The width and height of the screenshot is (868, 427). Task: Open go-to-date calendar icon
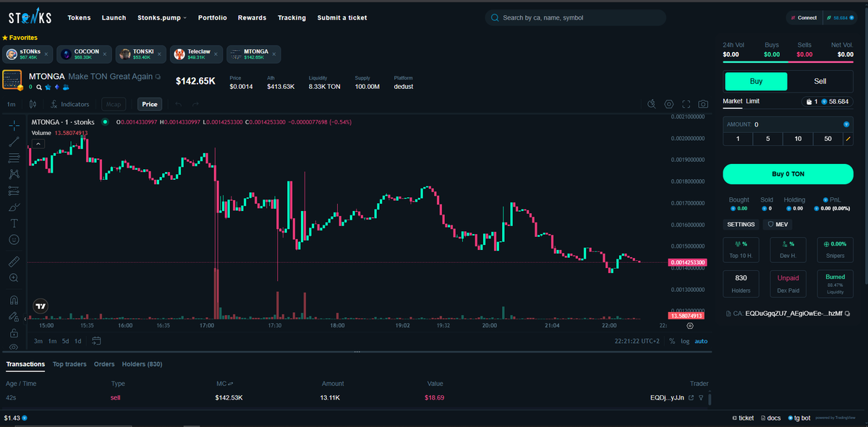tap(96, 341)
